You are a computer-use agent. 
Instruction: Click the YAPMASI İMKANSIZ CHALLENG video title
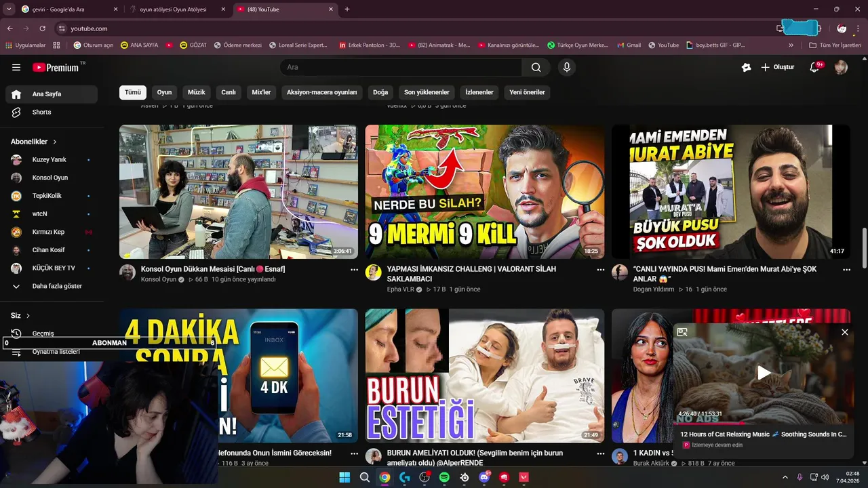click(x=472, y=274)
